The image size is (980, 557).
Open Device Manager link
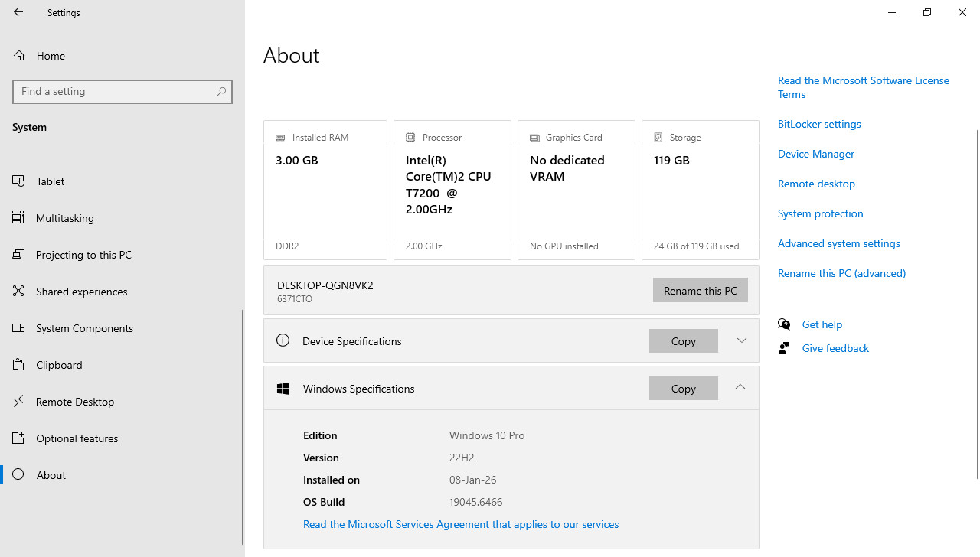816,154
